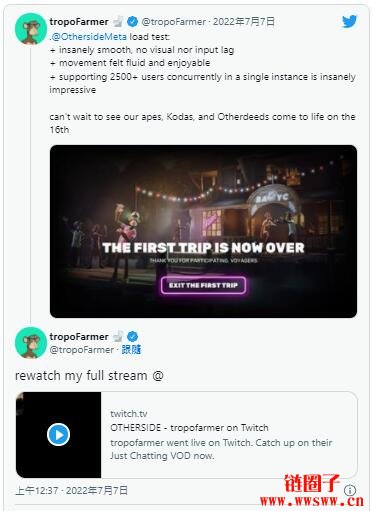Click the verified badge beside tropoFarmer's top name
This screenshot has height=511, width=373.
click(133, 22)
